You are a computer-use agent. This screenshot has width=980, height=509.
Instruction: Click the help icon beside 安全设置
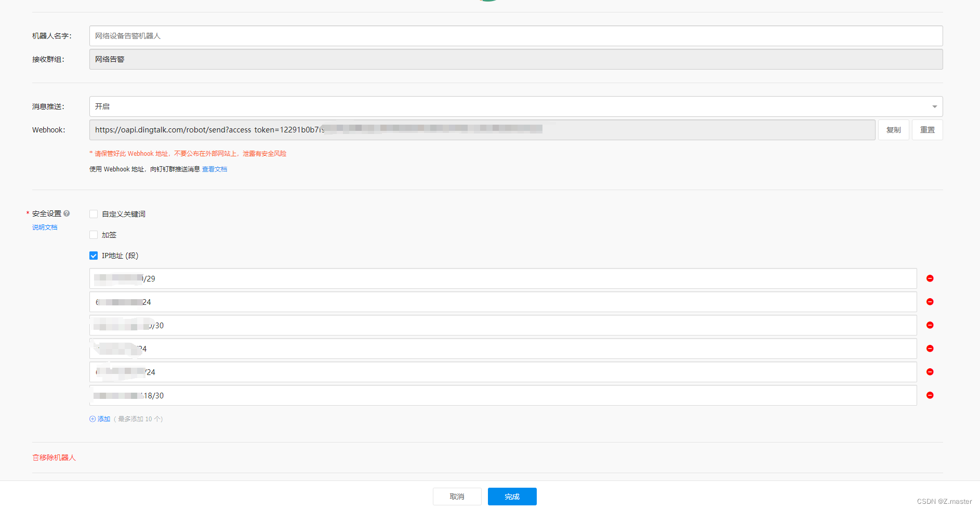67,213
